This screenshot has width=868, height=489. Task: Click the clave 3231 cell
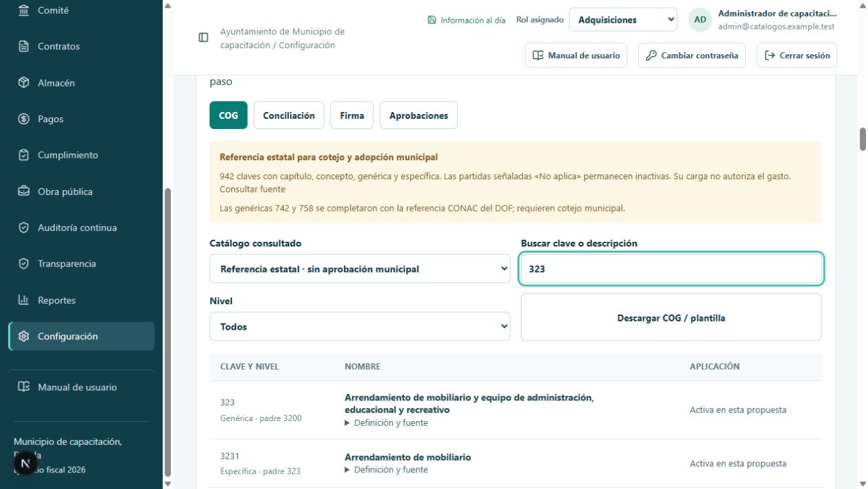pos(230,456)
